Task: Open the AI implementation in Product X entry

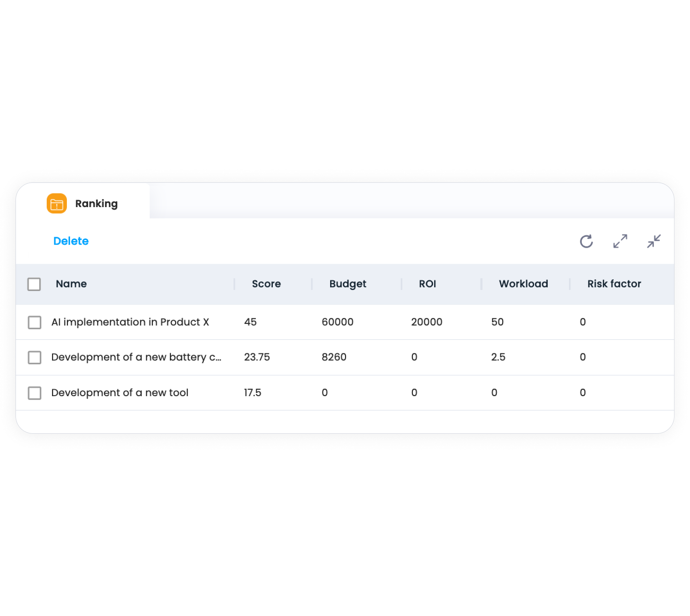Action: [x=130, y=322]
